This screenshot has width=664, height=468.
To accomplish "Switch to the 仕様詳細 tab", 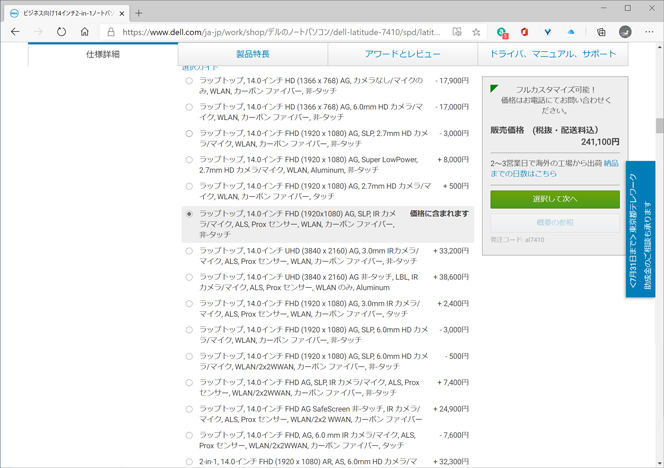I will [103, 54].
